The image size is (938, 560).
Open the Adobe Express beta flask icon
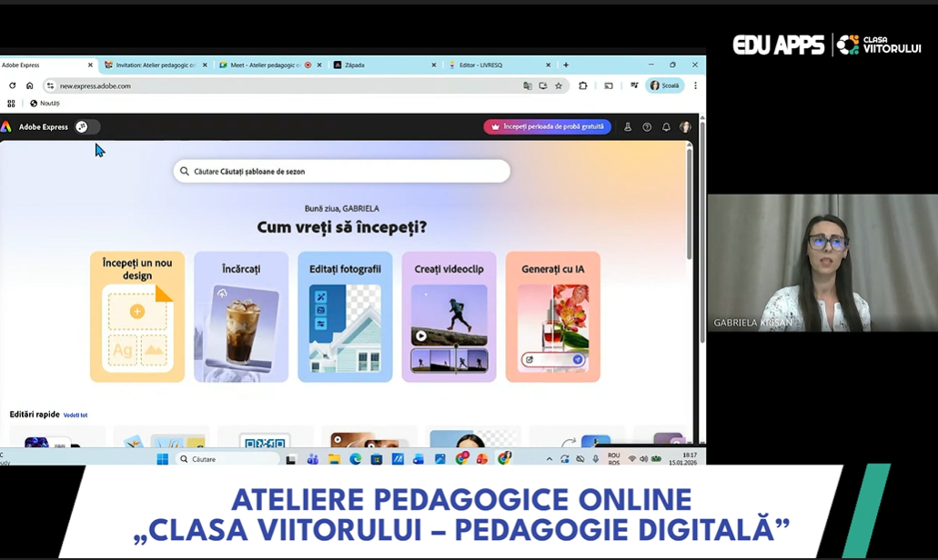pyautogui.click(x=628, y=126)
